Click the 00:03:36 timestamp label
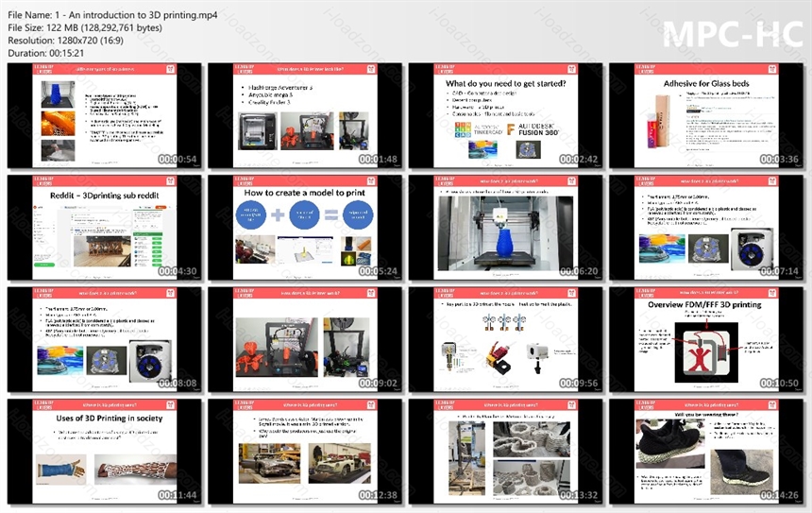The height and width of the screenshot is (513, 812). [x=779, y=159]
